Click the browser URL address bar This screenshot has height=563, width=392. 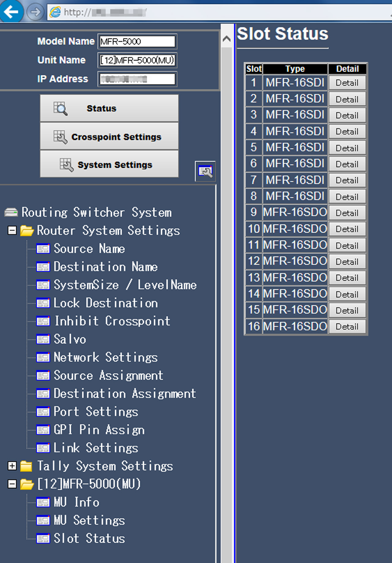click(x=219, y=12)
